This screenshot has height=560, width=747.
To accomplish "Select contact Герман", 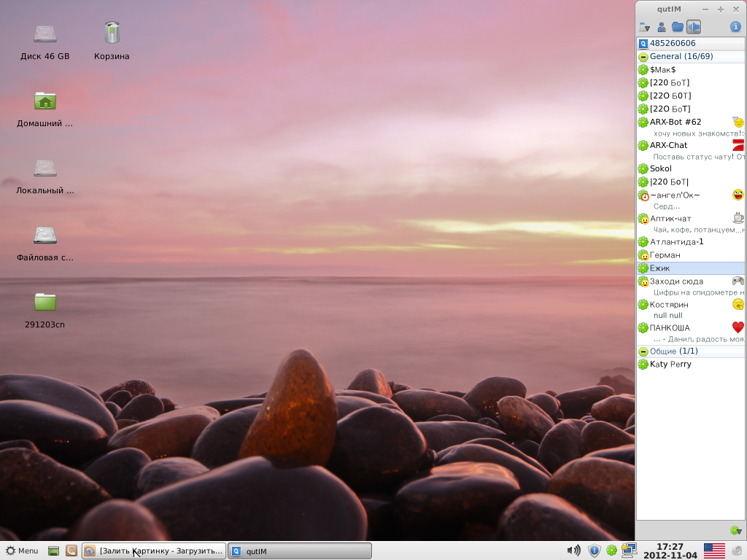I will pos(691,255).
